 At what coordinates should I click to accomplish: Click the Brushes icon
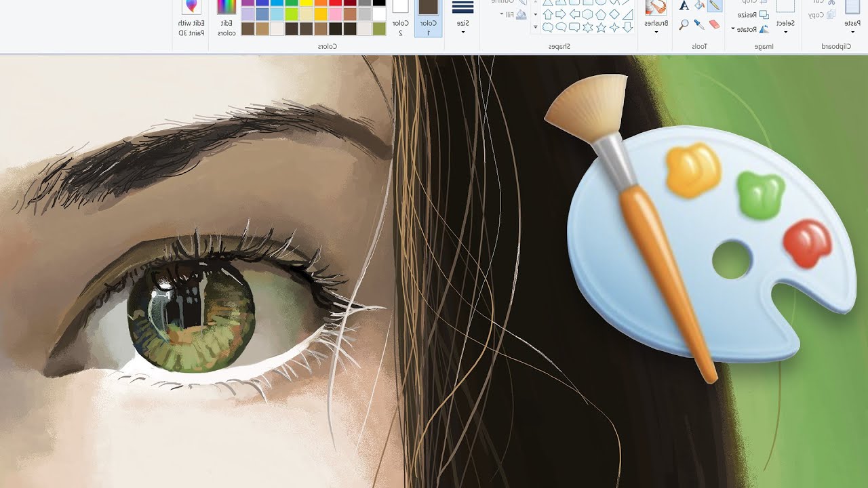tap(656, 7)
